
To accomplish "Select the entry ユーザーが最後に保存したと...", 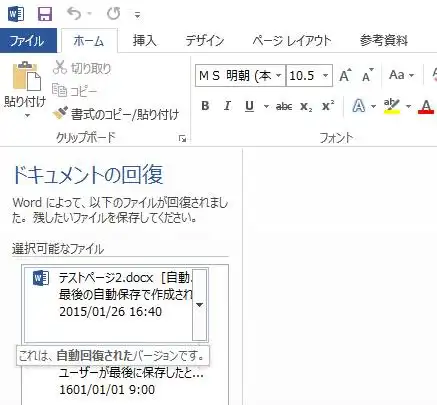I will tap(131, 373).
